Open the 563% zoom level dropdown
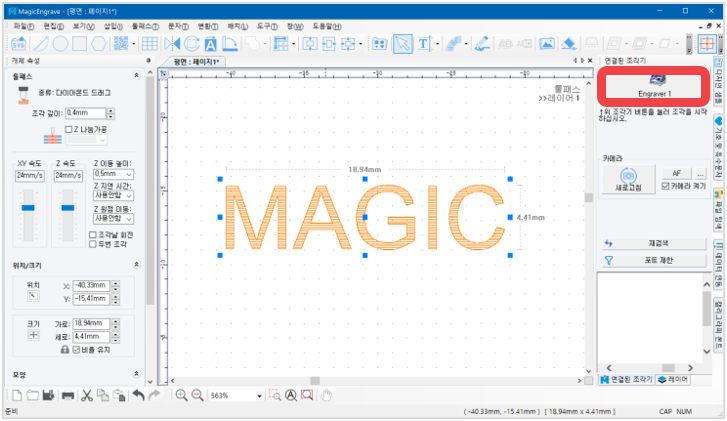The image size is (727, 421). point(259,396)
